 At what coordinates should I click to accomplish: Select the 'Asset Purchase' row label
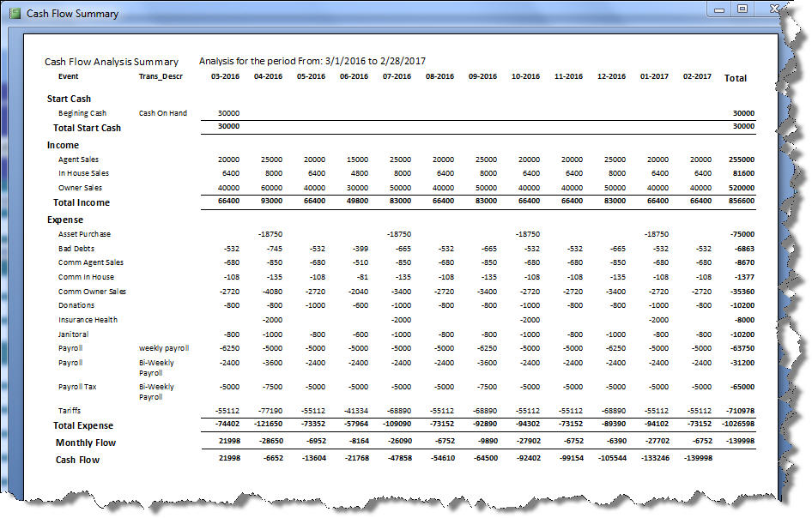84,234
